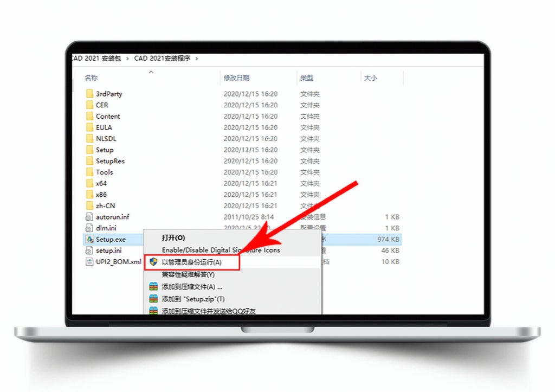The image size is (555, 392).
Task: Sort by the 类型 column header
Action: click(x=307, y=78)
